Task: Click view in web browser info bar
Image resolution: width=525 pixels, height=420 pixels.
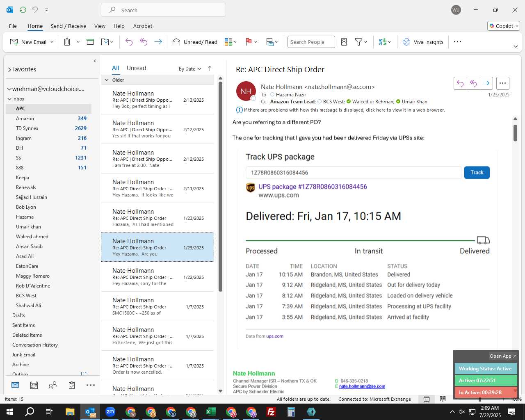Action: [344, 110]
